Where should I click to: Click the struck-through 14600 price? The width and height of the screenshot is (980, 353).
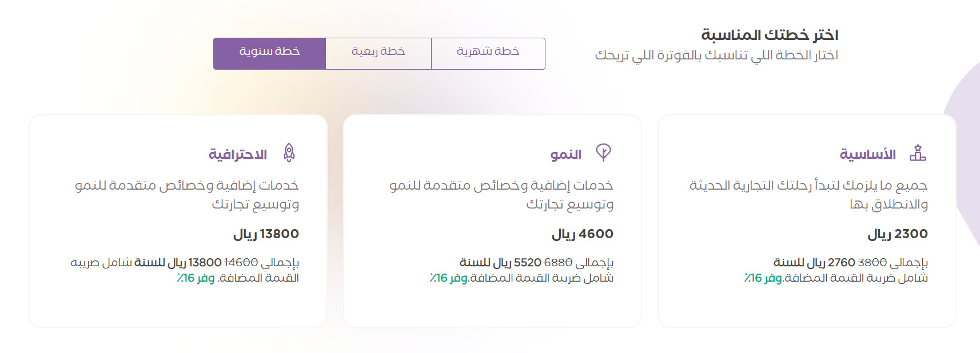241,263
